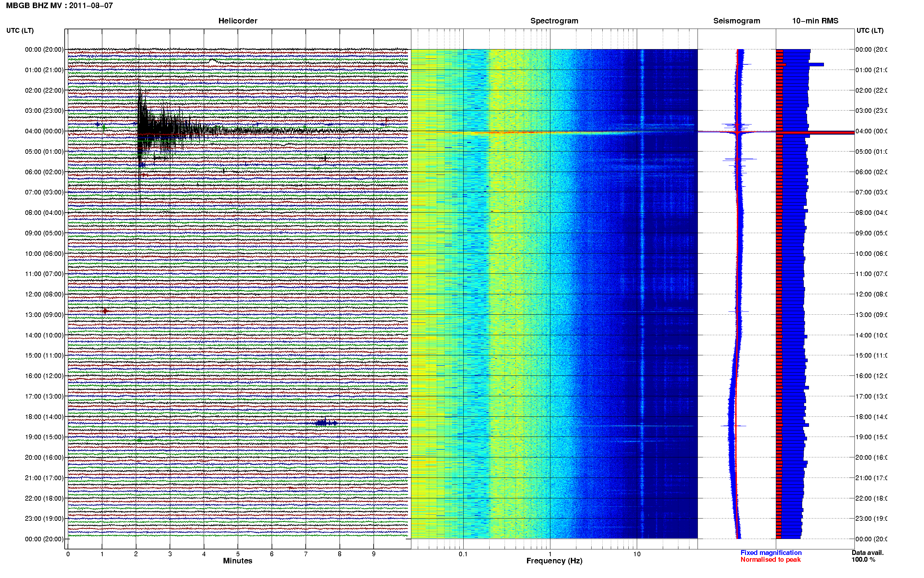Viewport: 924px width, 578px height.
Task: Click the '04:00 (00:00)' left time label
Action: (44, 131)
